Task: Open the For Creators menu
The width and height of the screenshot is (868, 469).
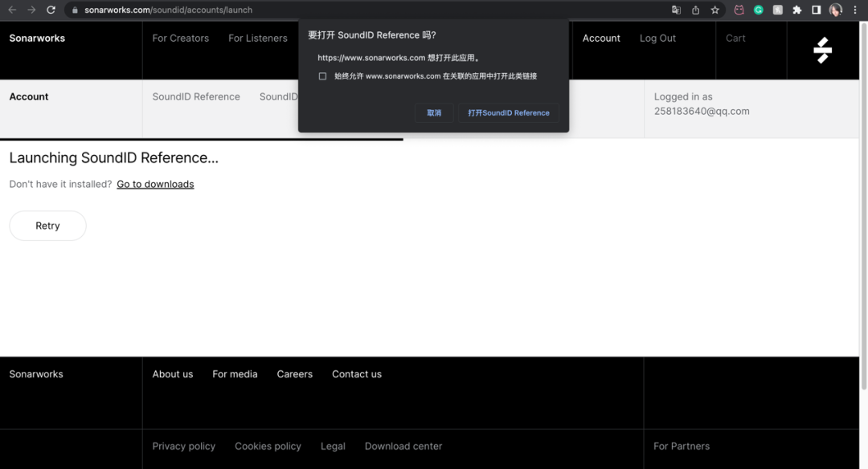Action: point(181,39)
